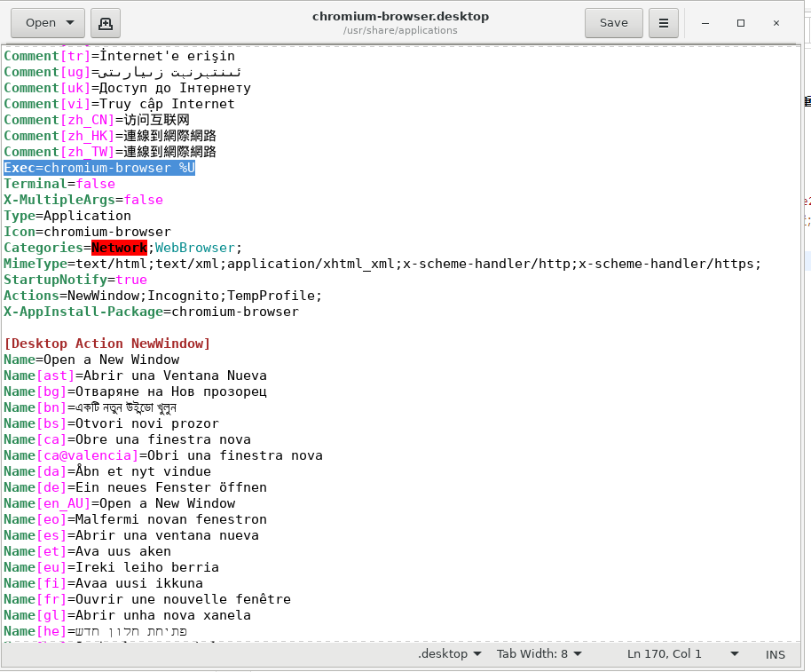This screenshot has height=672, width=811.
Task: Click the Name[eo]=Malfermi novan fenestron line
Action: click(x=135, y=520)
